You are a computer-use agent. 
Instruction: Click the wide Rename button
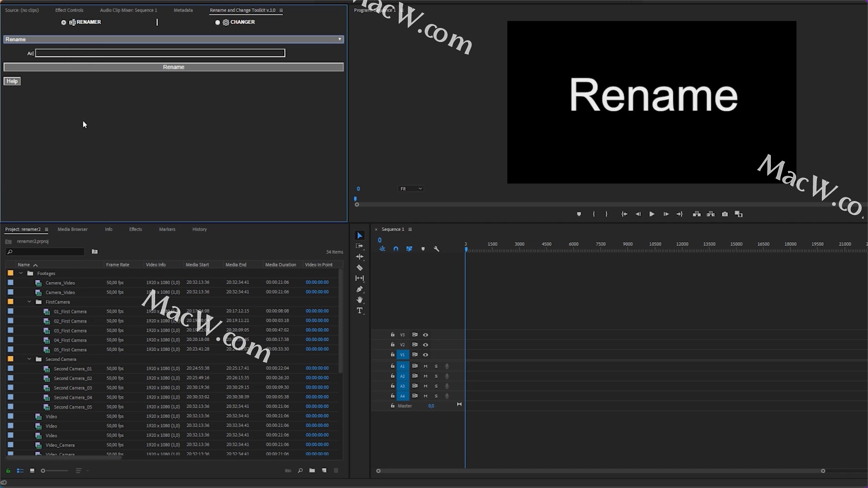click(174, 67)
